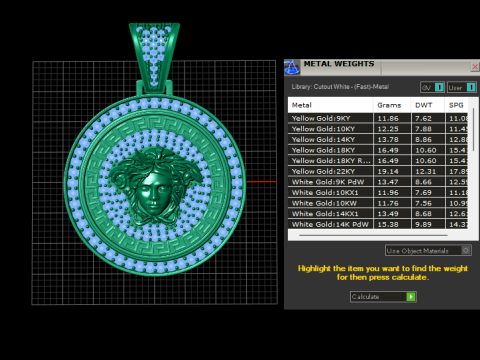Click the 11.86 grams value
Image resolution: width=480 pixels, height=360 pixels.
tap(388, 118)
